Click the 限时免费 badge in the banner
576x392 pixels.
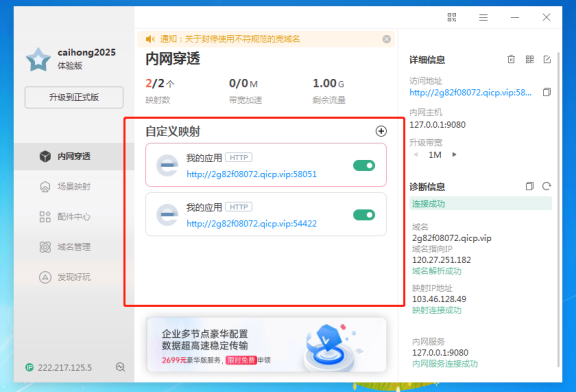(x=241, y=360)
